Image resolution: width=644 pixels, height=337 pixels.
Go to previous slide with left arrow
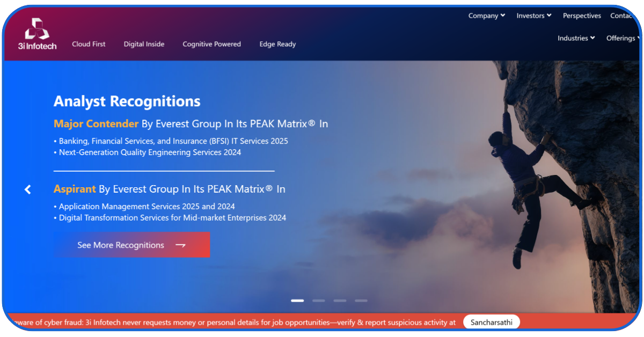pos(28,189)
